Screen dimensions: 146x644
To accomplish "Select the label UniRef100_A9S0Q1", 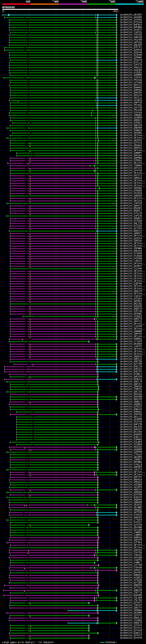I will pyautogui.click(x=131, y=42).
